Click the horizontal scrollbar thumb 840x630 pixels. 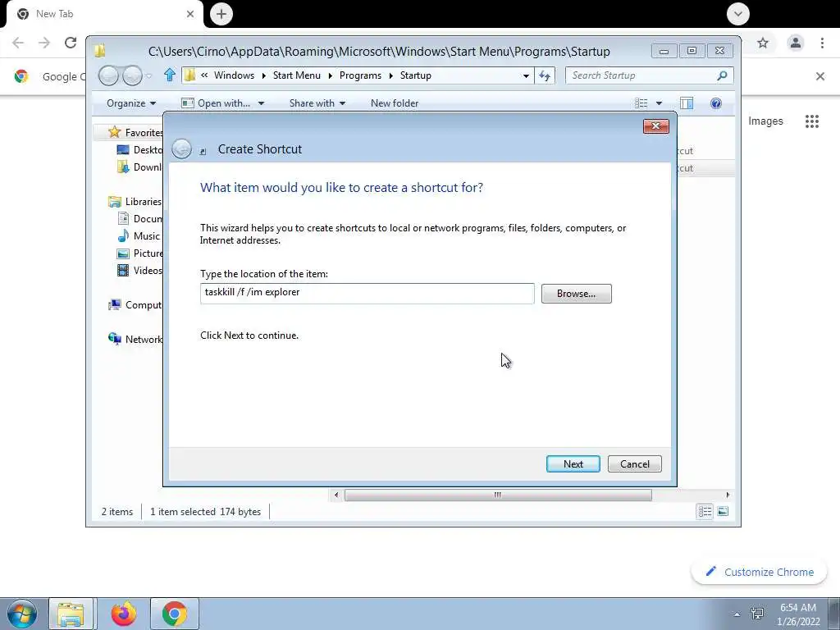click(x=498, y=495)
